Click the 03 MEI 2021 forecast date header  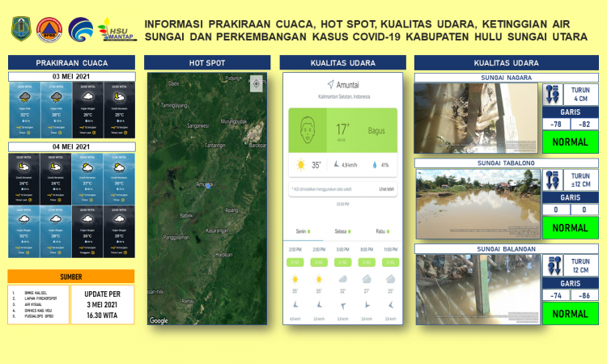click(x=70, y=78)
